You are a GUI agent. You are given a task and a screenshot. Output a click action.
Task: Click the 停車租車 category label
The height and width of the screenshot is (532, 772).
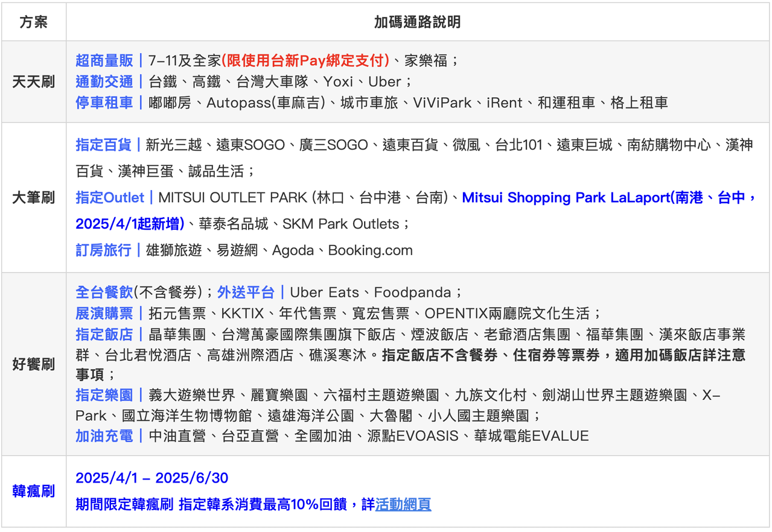click(104, 103)
